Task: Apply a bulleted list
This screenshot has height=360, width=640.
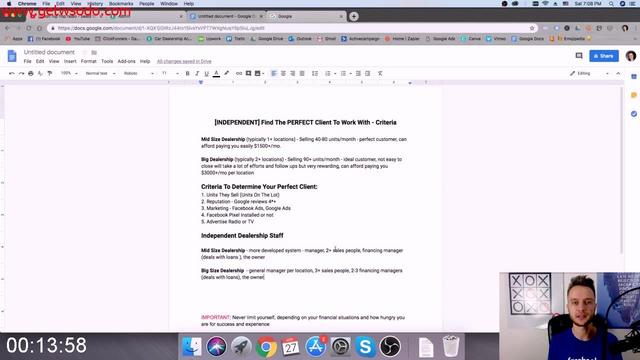Action: [x=343, y=73]
